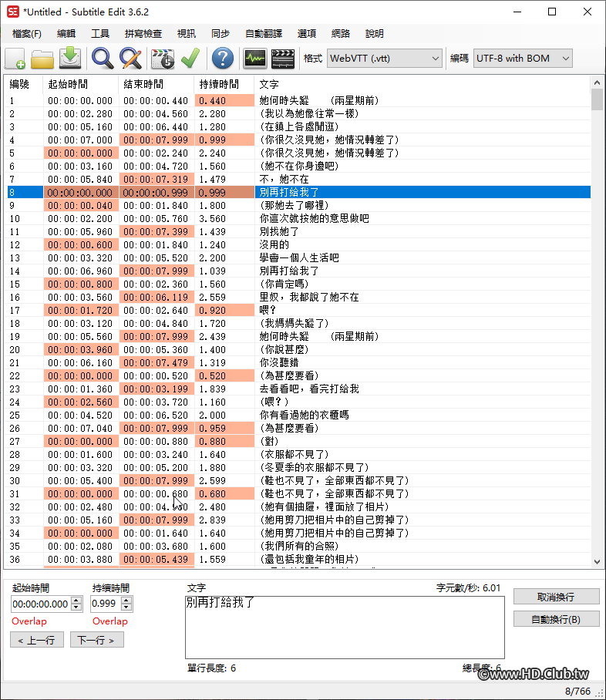
Task: Open the 同步 menu
Action: click(221, 34)
